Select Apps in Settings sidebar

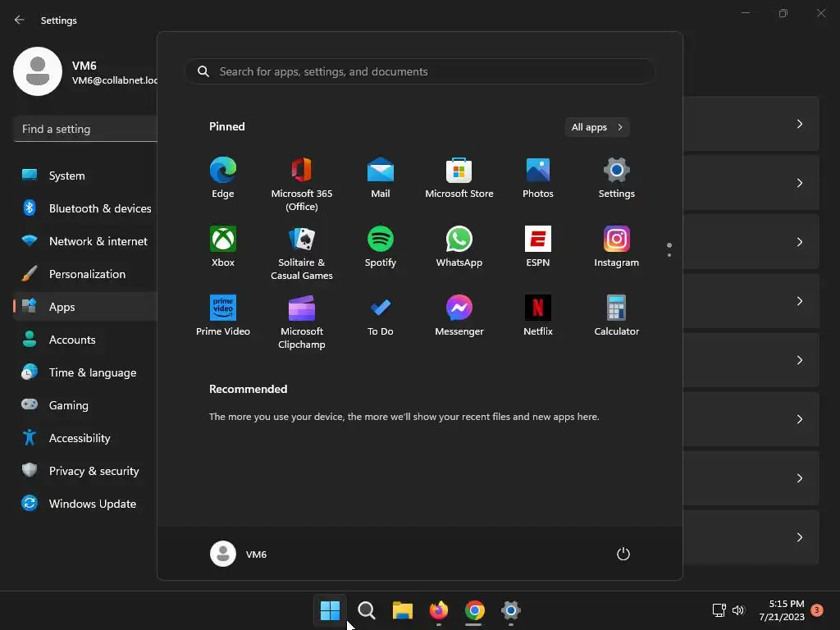(85, 307)
